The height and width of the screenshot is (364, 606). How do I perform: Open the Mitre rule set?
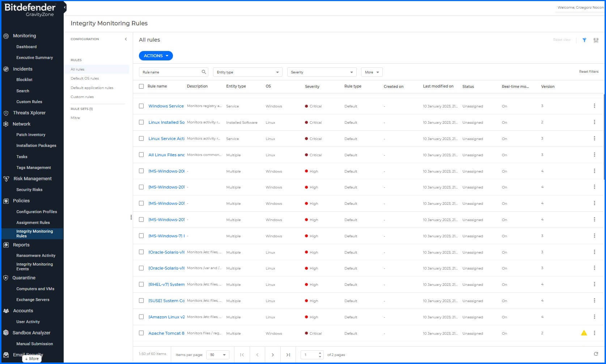[75, 118]
